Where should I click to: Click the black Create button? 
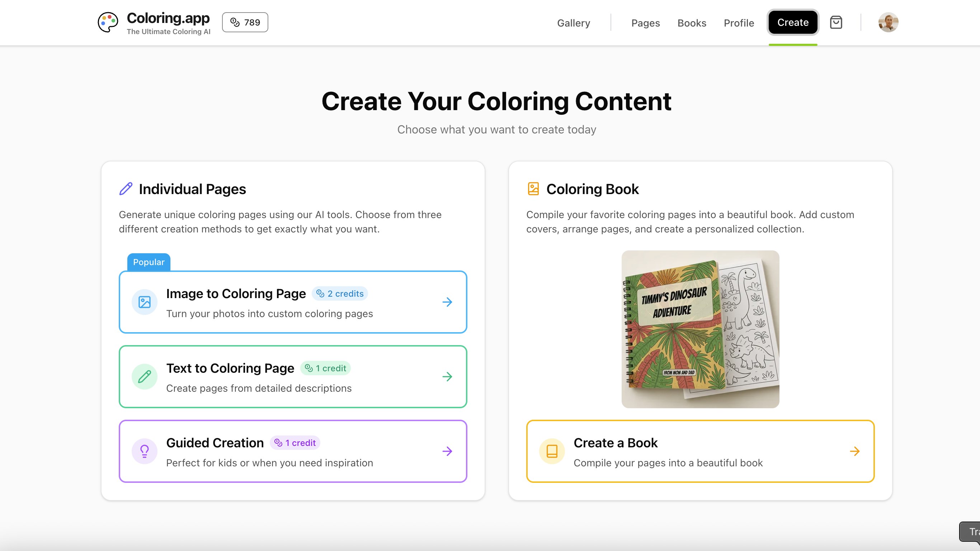pyautogui.click(x=793, y=23)
